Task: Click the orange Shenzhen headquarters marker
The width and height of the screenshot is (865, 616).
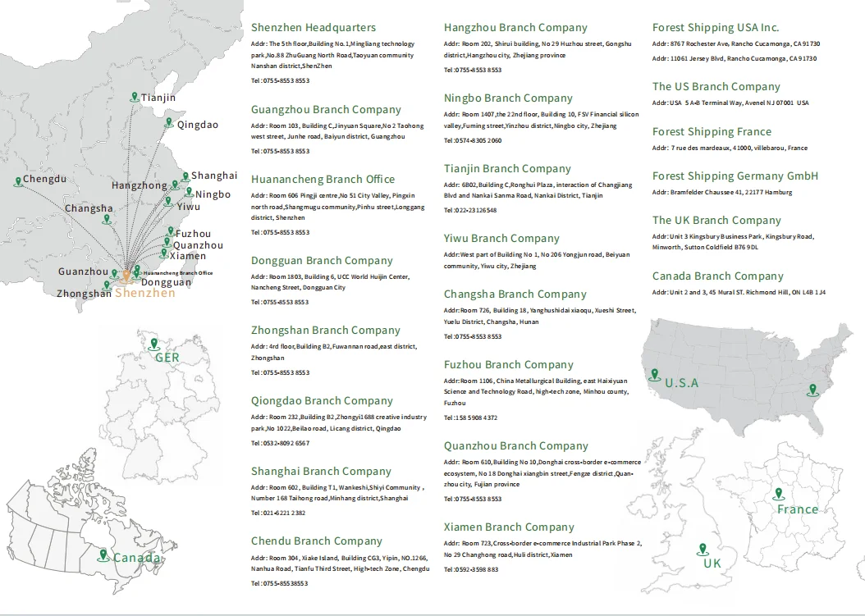Action: point(126,275)
